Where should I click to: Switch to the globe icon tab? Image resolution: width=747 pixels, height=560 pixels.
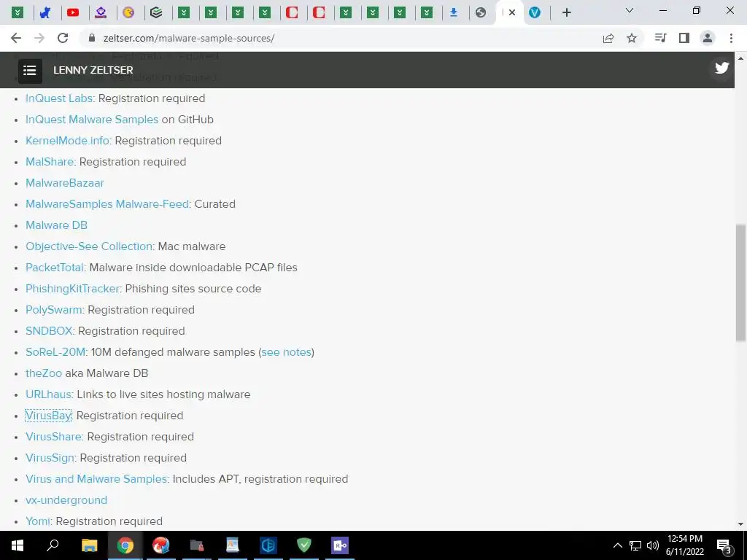coord(481,12)
